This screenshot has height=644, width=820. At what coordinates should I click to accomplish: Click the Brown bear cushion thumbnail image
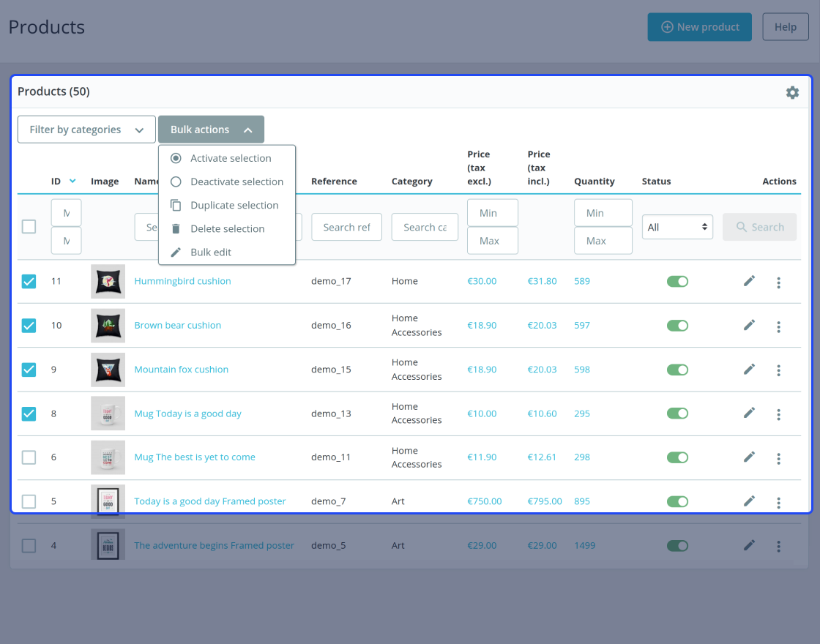click(108, 325)
